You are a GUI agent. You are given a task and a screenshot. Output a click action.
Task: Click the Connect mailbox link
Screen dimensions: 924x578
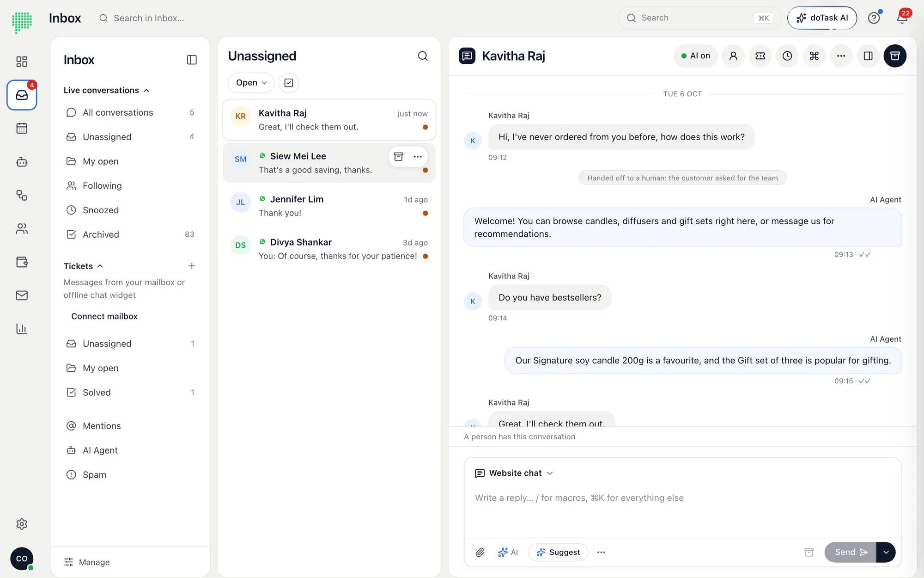tap(104, 316)
